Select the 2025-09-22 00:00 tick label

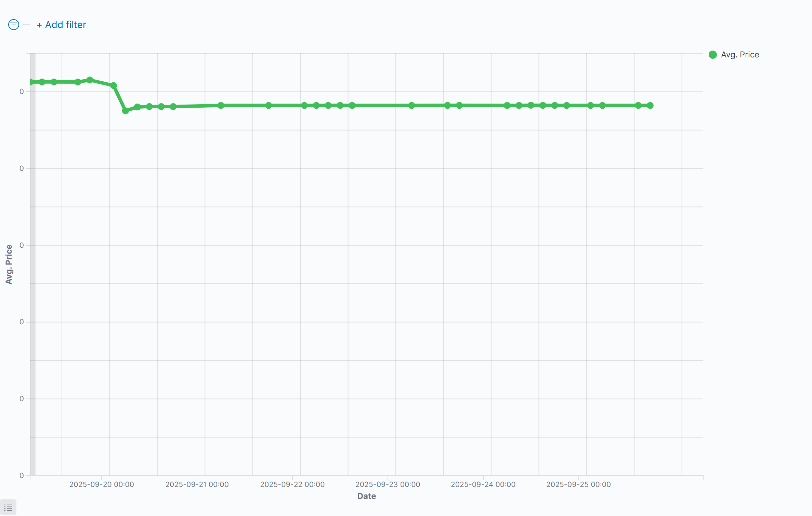pyautogui.click(x=292, y=484)
